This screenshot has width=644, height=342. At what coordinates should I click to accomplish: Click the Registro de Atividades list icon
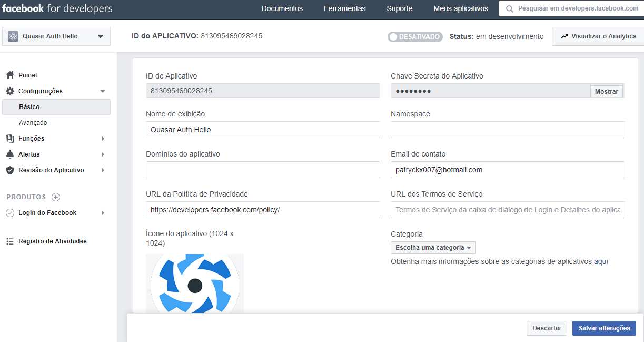[x=9, y=241]
